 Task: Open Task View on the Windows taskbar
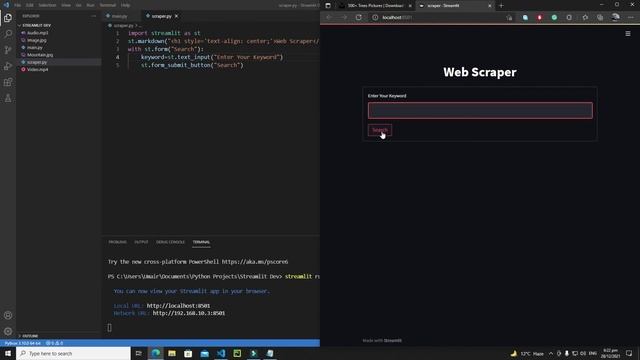point(138,353)
